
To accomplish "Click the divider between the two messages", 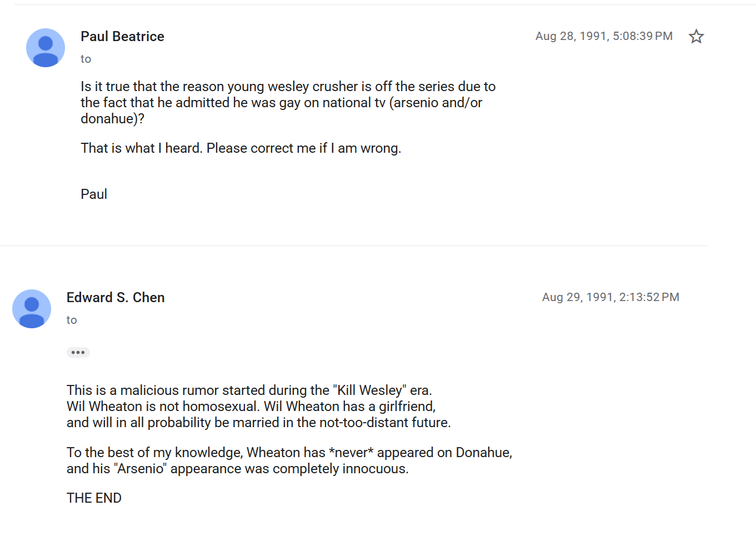I will (x=354, y=246).
